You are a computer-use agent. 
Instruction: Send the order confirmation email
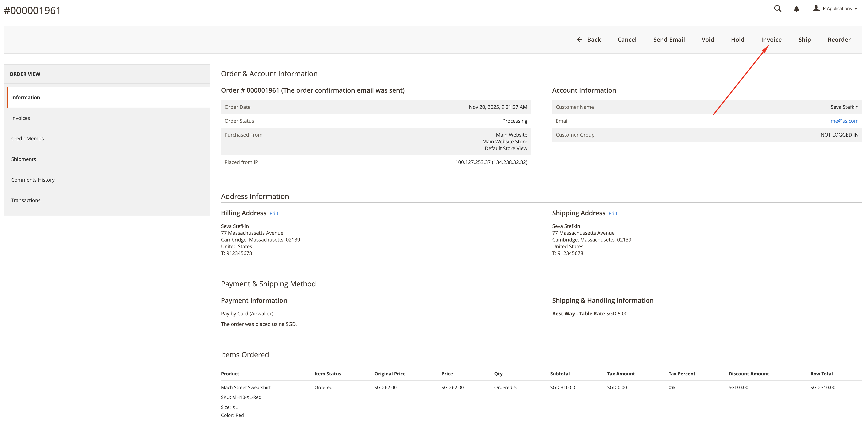click(x=669, y=40)
